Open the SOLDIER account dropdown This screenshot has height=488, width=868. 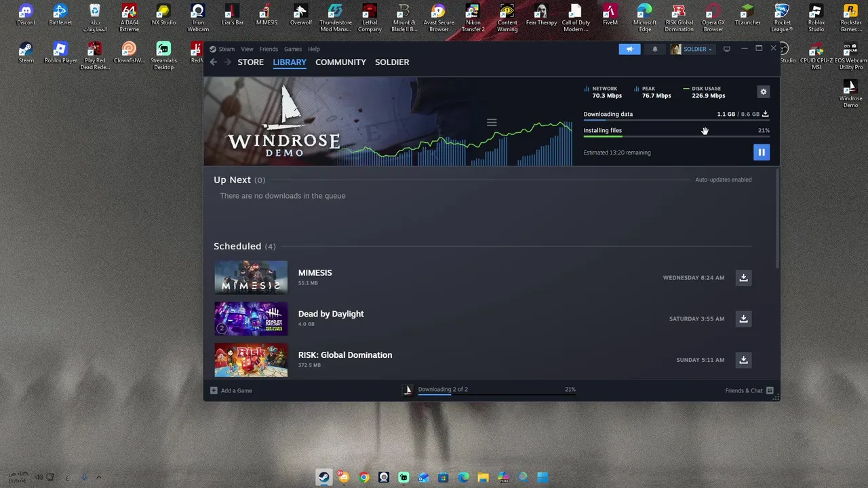(692, 49)
